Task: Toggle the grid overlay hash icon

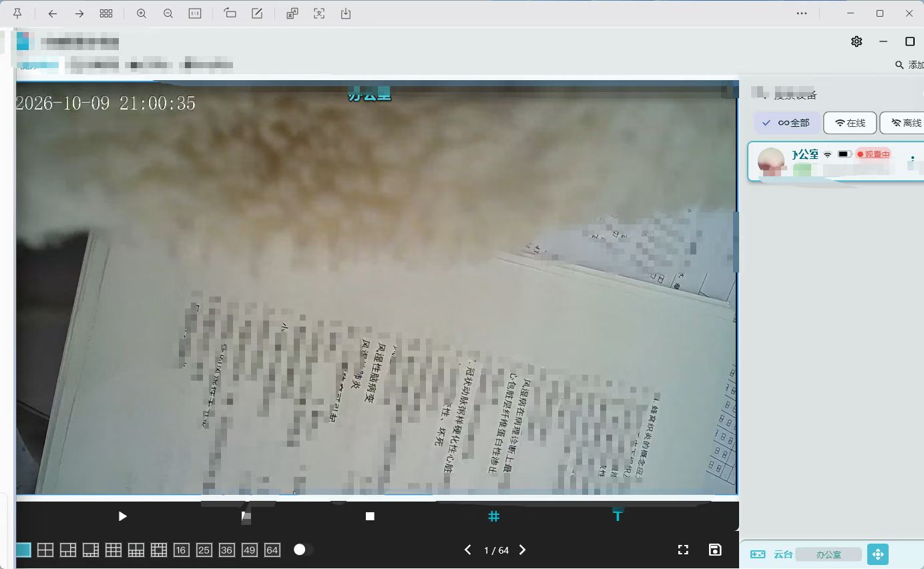Action: pos(494,516)
